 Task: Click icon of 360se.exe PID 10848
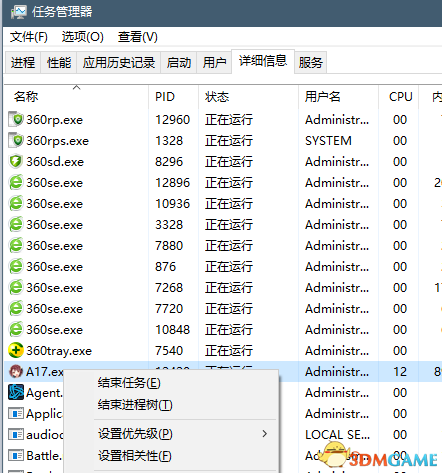point(16,329)
